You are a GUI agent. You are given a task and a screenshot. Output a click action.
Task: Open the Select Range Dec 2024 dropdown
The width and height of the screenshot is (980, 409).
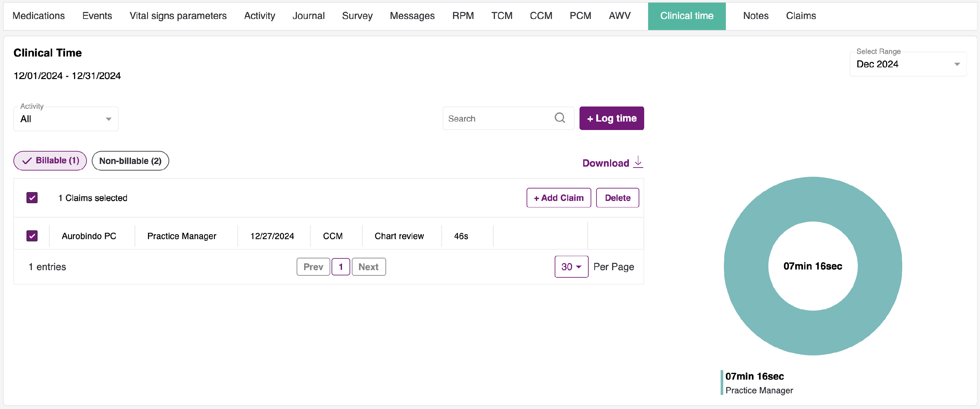point(908,64)
